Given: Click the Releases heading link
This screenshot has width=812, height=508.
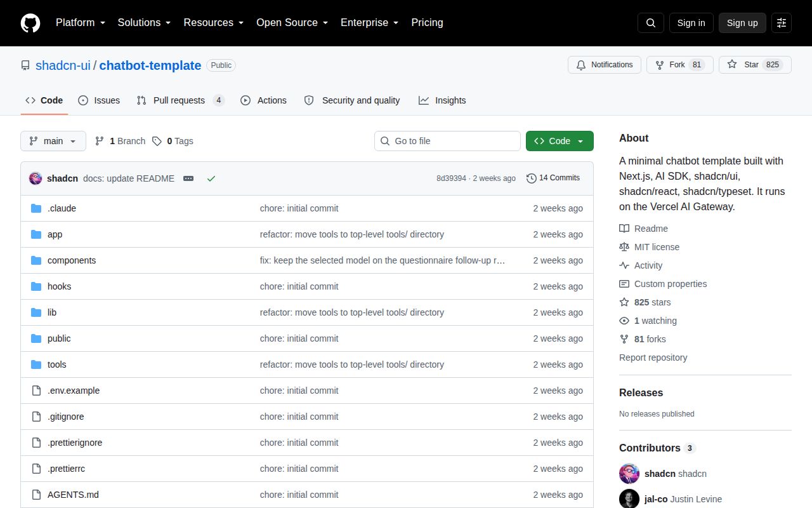Looking at the screenshot, I should pyautogui.click(x=641, y=392).
